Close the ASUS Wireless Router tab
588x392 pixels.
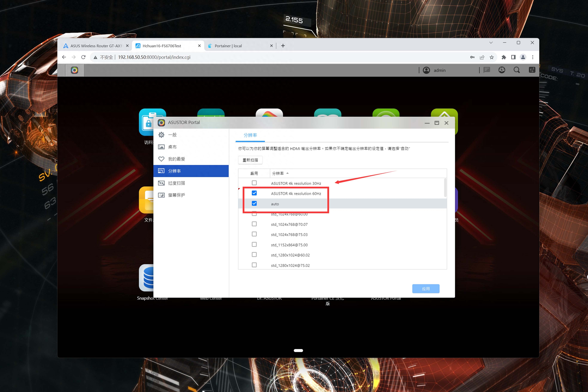click(127, 46)
